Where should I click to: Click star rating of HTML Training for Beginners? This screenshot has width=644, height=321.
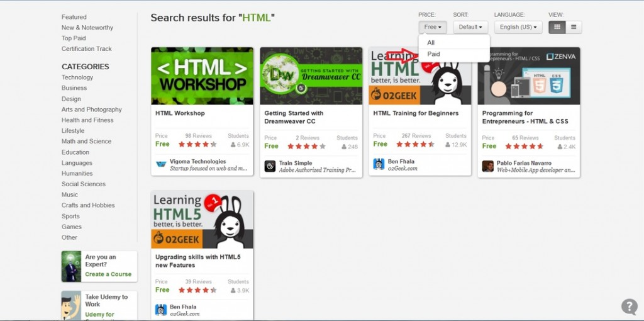415,144
